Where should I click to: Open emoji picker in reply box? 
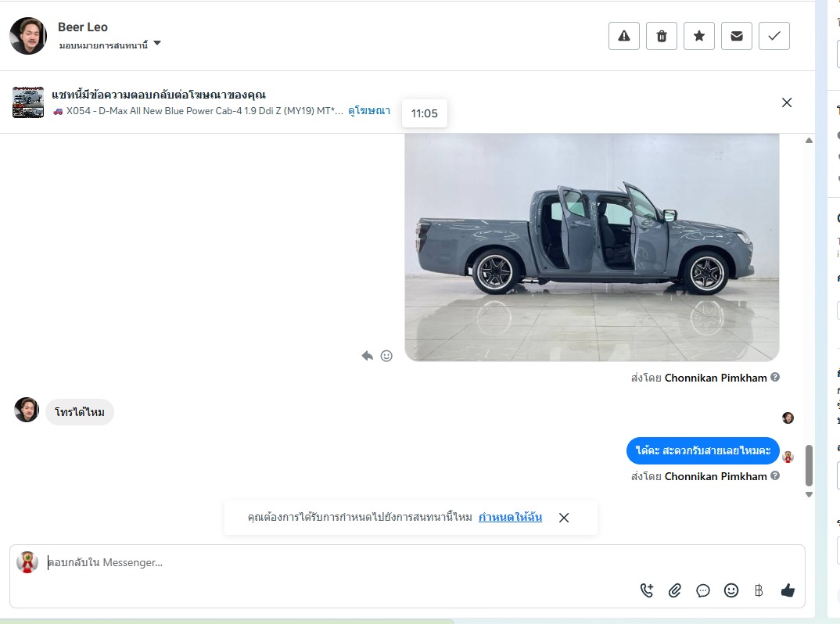tap(731, 590)
